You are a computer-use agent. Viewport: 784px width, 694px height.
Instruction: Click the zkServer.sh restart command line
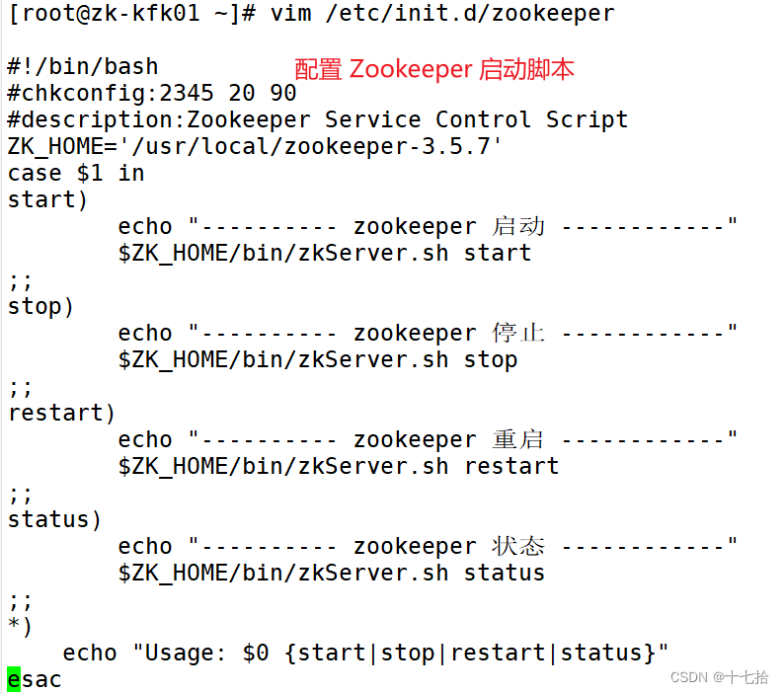coord(339,467)
